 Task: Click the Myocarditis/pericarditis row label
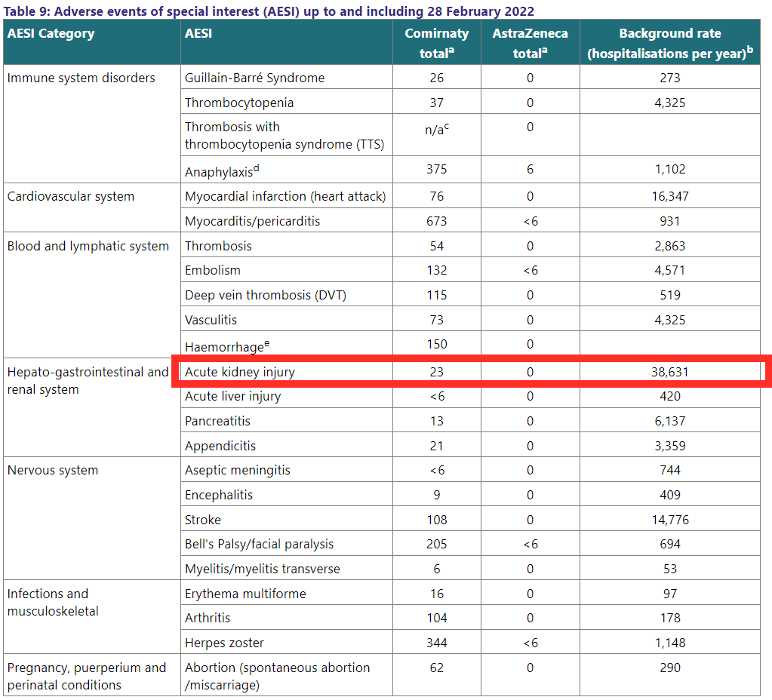point(252,221)
